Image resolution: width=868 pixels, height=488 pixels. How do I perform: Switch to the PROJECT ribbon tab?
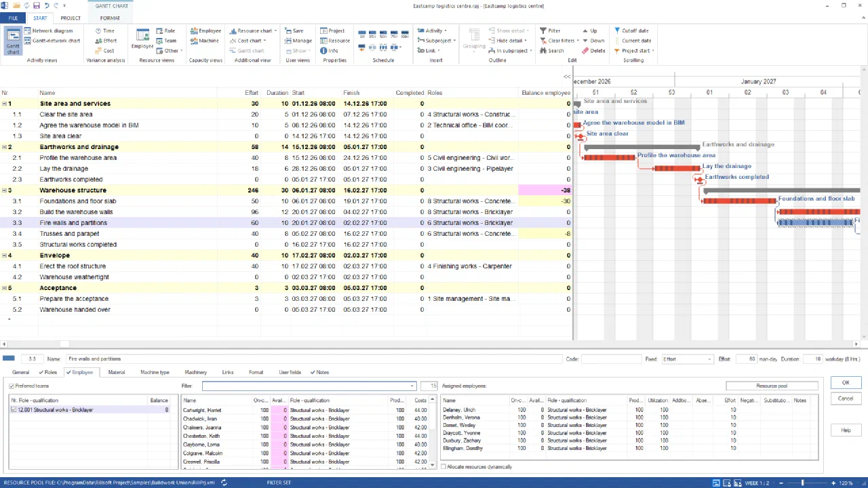pyautogui.click(x=71, y=18)
